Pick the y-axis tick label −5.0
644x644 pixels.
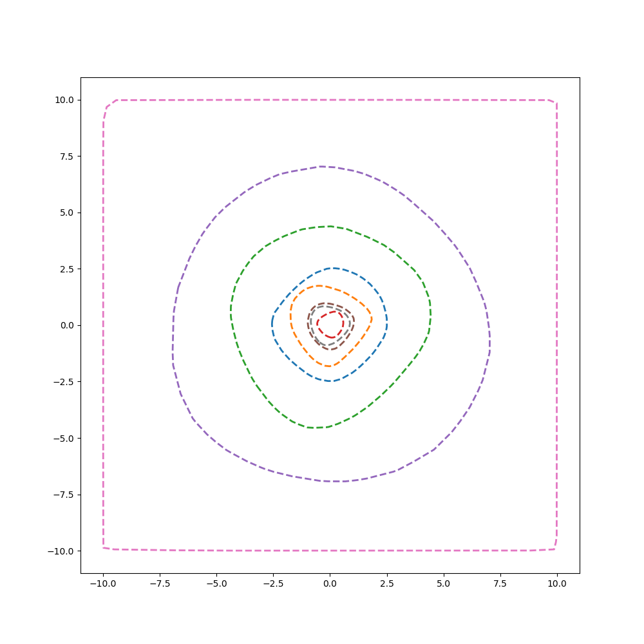pyautogui.click(x=64, y=438)
